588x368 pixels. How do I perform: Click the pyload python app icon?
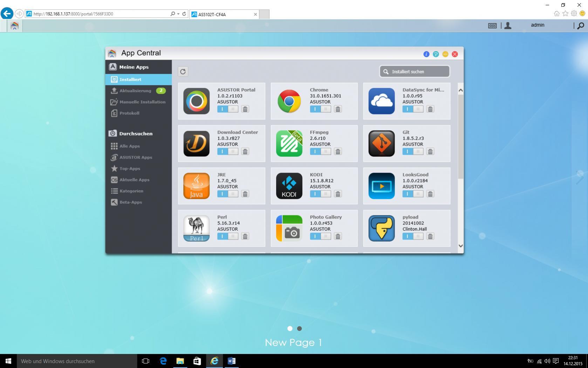pos(382,228)
